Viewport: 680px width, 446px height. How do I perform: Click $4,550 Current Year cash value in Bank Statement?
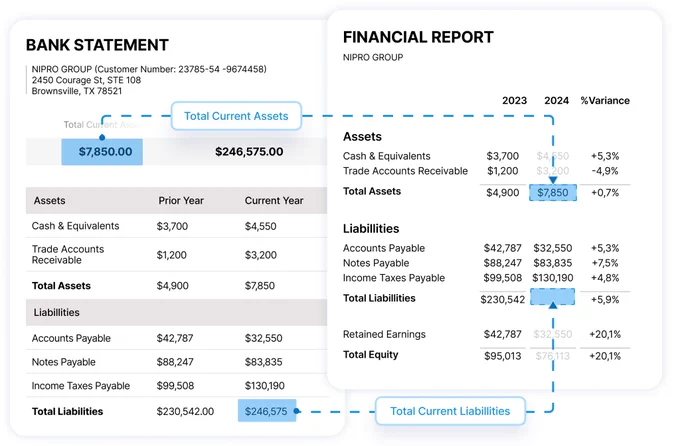[260, 226]
